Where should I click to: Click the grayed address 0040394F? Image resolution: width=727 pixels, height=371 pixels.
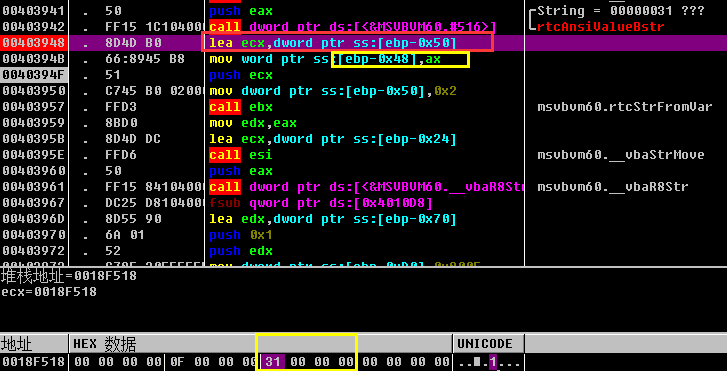pos(33,75)
